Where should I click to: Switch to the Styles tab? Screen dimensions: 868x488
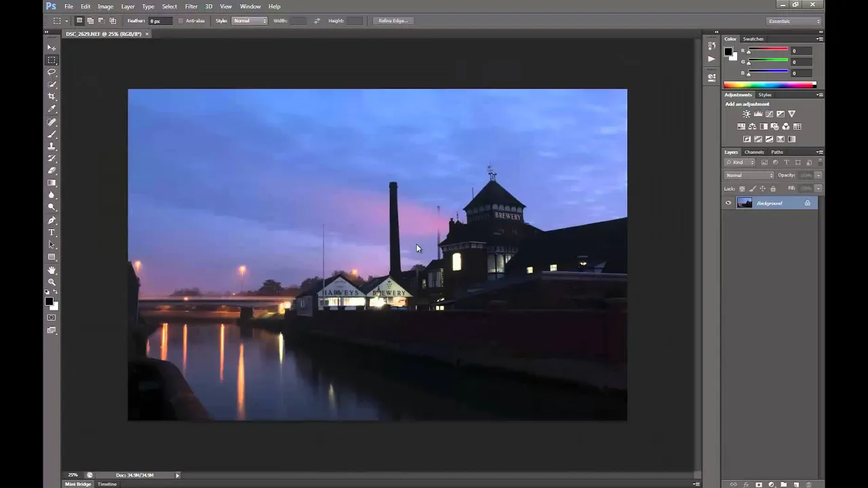coord(765,95)
